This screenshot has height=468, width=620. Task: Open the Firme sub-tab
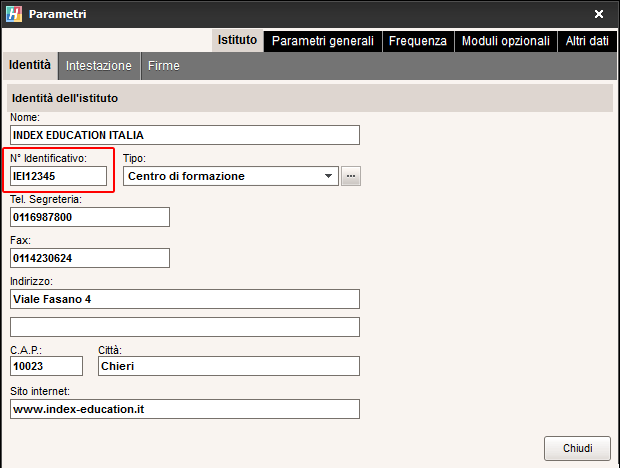pos(164,66)
